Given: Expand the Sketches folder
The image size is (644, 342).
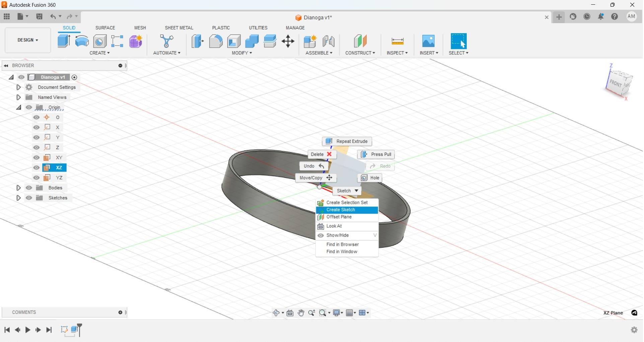Looking at the screenshot, I should 19,198.
